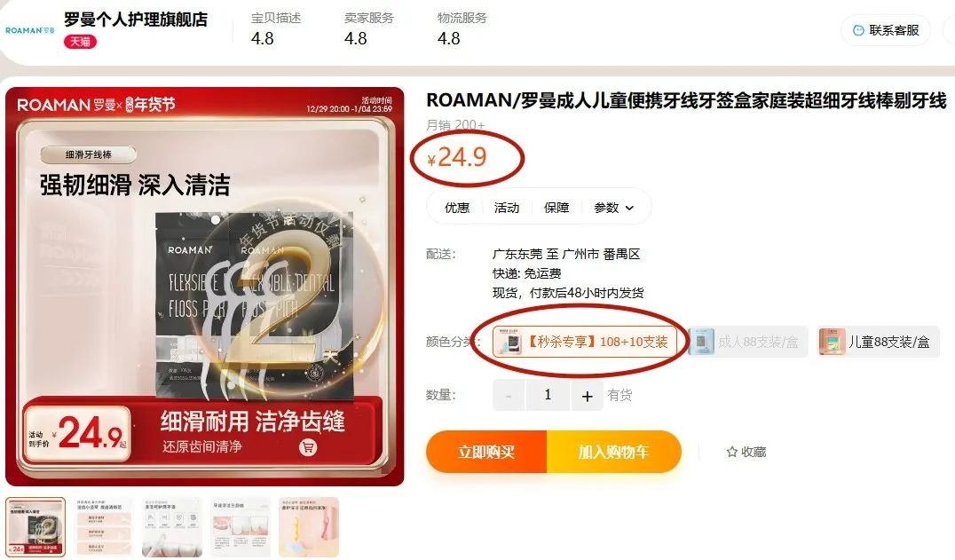
Task: Open the 保障 tab
Action: pos(556,208)
